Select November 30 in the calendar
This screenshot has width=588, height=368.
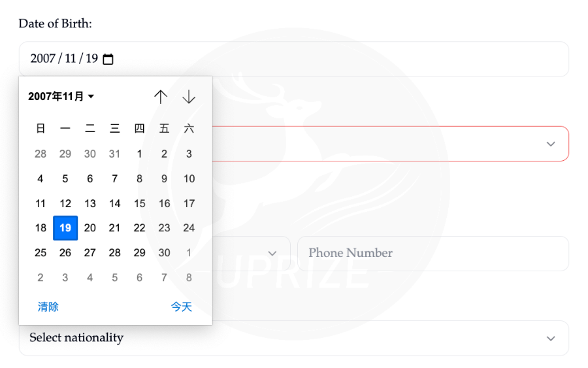tap(164, 253)
